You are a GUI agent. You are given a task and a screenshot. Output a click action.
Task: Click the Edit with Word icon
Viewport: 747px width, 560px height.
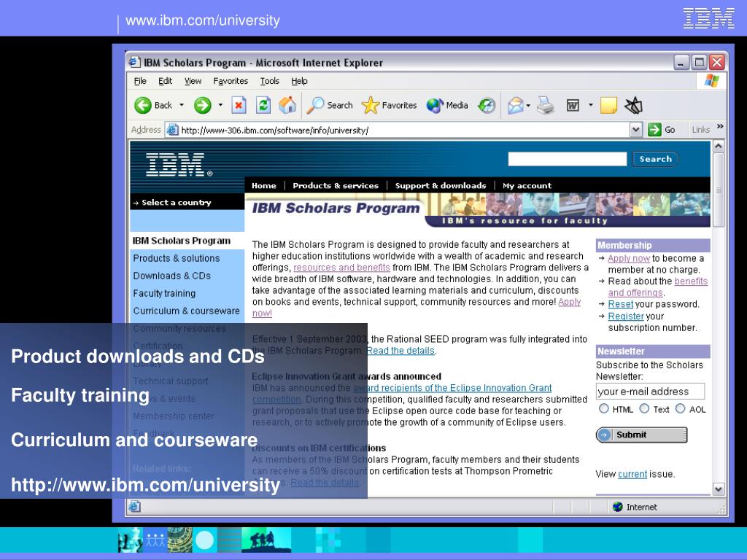click(x=573, y=105)
